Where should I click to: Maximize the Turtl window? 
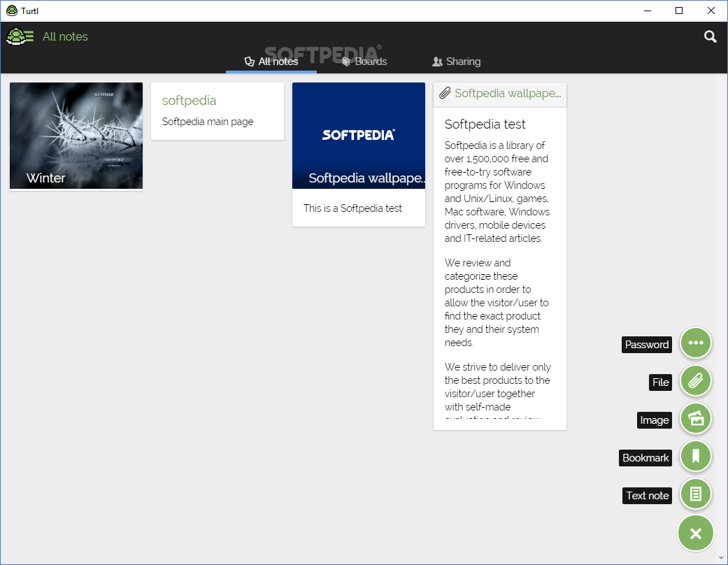tap(679, 10)
